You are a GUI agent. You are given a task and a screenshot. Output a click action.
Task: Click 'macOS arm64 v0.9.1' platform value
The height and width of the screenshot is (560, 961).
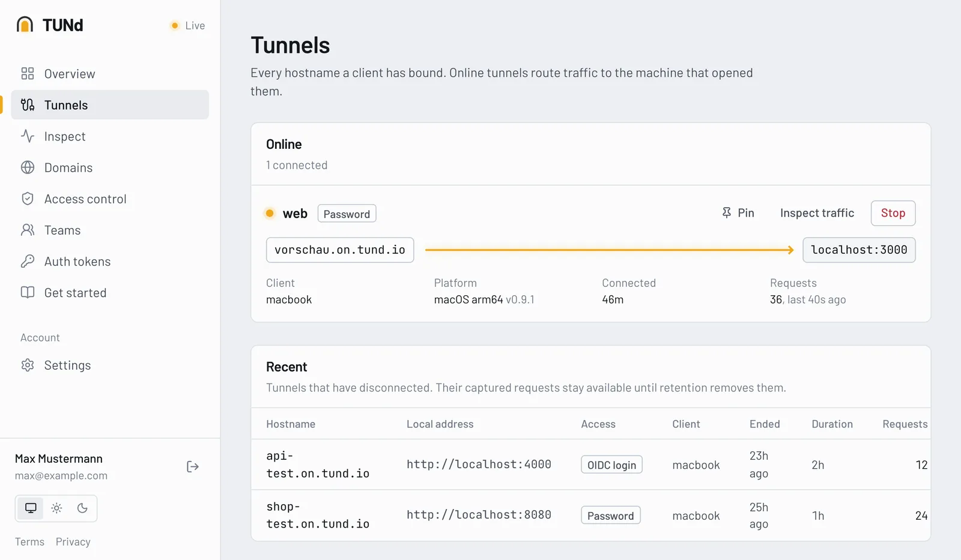tap(484, 299)
